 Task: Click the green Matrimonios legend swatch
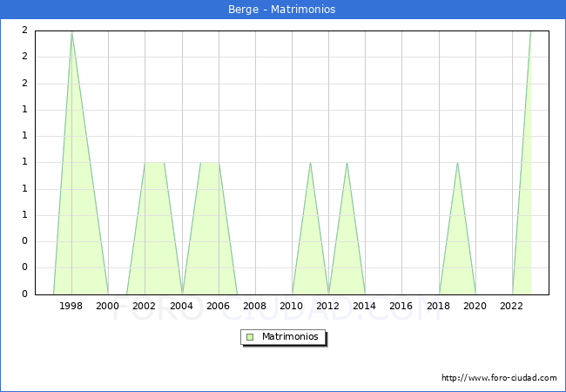pos(250,336)
